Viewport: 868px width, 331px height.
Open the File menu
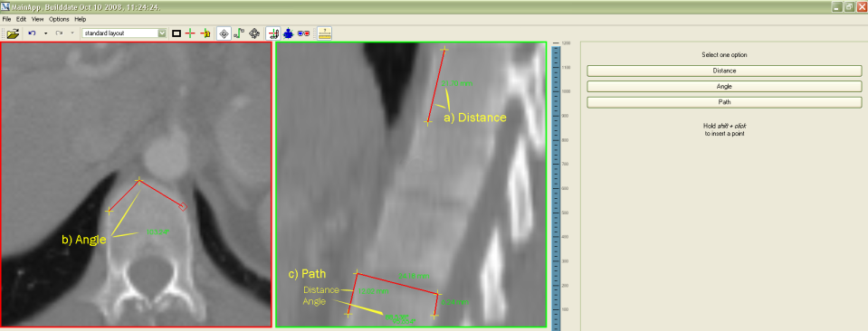coord(6,19)
